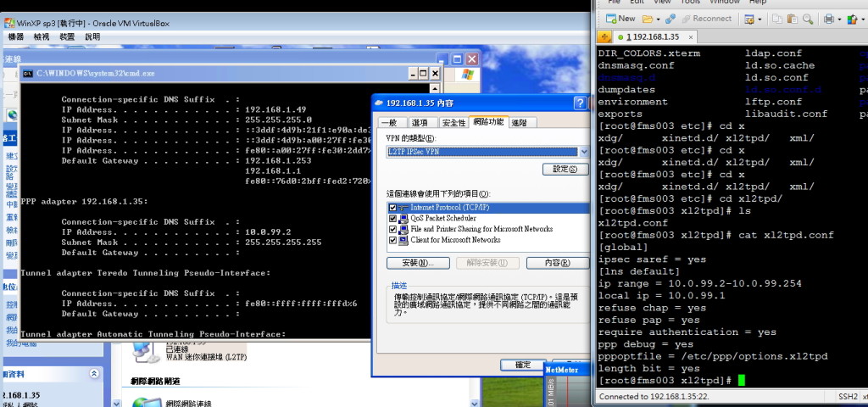Open the Edit menu in SSH client
This screenshot has height=407, width=868.
[x=637, y=3]
